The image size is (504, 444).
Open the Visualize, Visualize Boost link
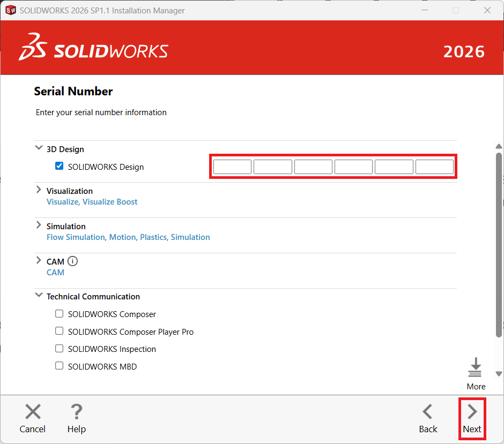(x=92, y=202)
